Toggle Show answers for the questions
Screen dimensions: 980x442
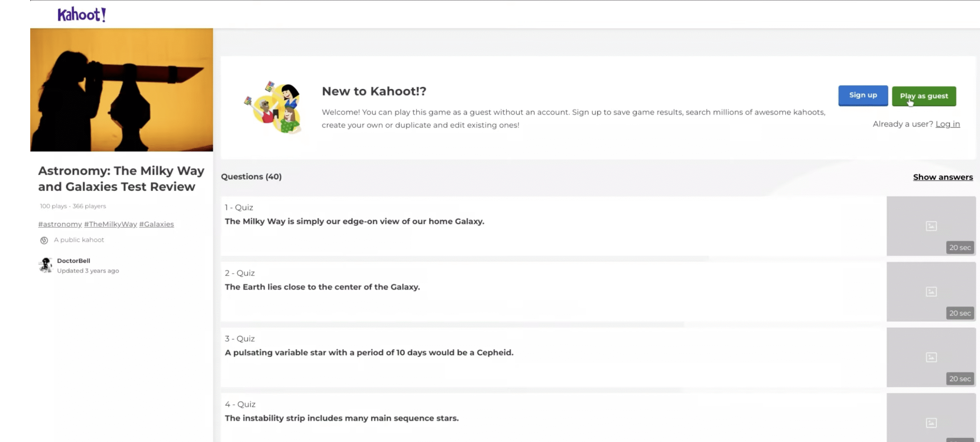[x=942, y=177]
